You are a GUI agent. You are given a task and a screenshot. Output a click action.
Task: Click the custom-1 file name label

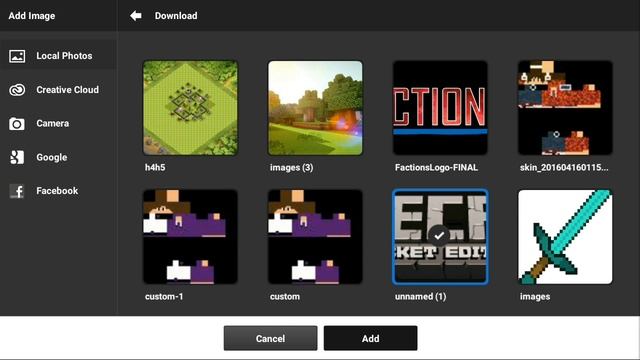[164, 297]
